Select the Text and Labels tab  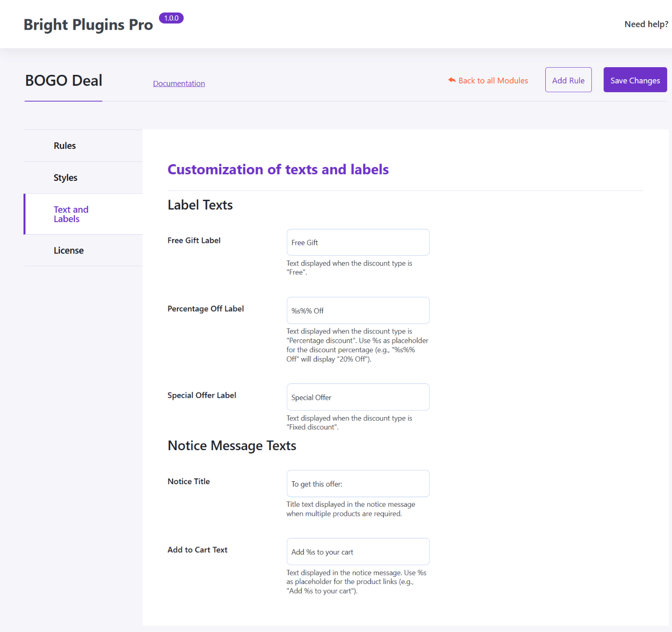pyautogui.click(x=71, y=214)
